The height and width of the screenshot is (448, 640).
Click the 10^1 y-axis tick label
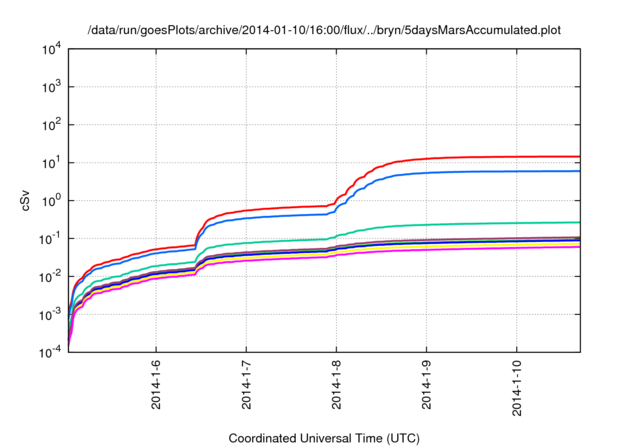click(52, 163)
